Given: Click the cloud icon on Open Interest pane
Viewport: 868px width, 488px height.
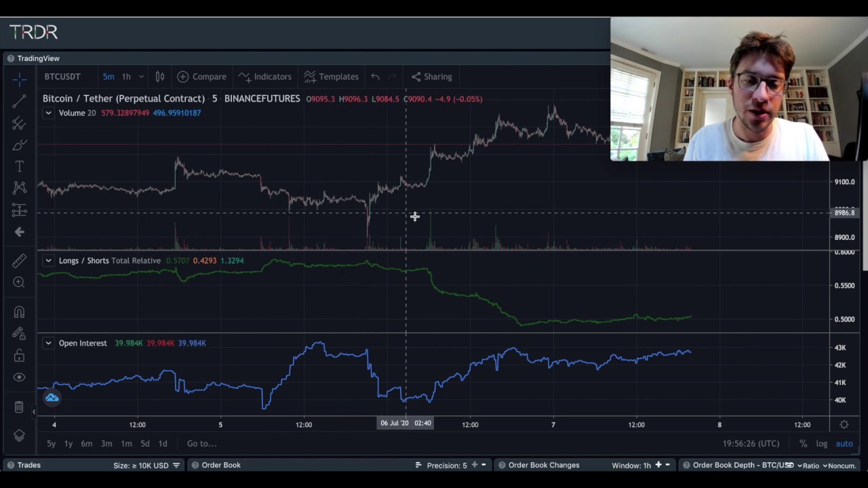Looking at the screenshot, I should tap(52, 398).
